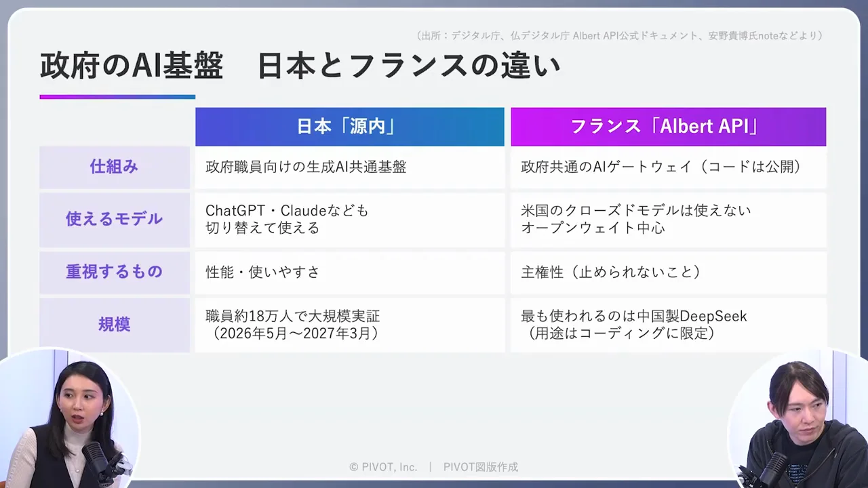Click the slide title 政府のAI基盤 日本とフランスの違い
The height and width of the screenshot is (488, 868).
pyautogui.click(x=300, y=66)
